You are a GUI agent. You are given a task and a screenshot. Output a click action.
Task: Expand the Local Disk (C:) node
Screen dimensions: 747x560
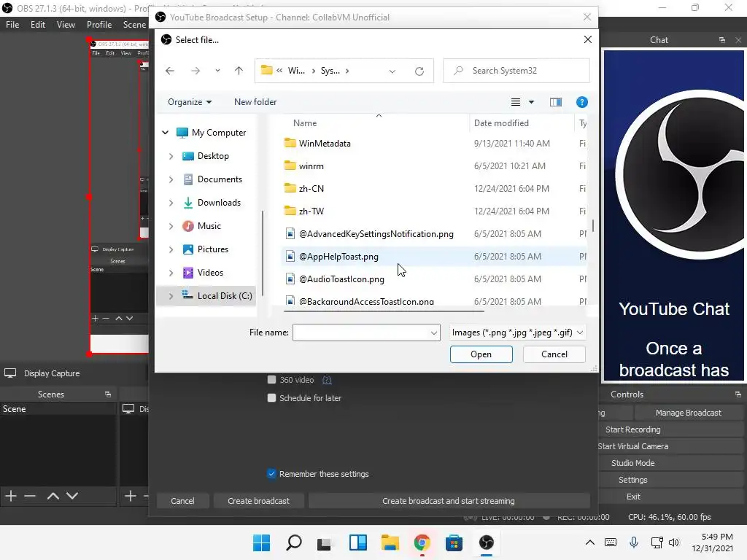pos(171,296)
